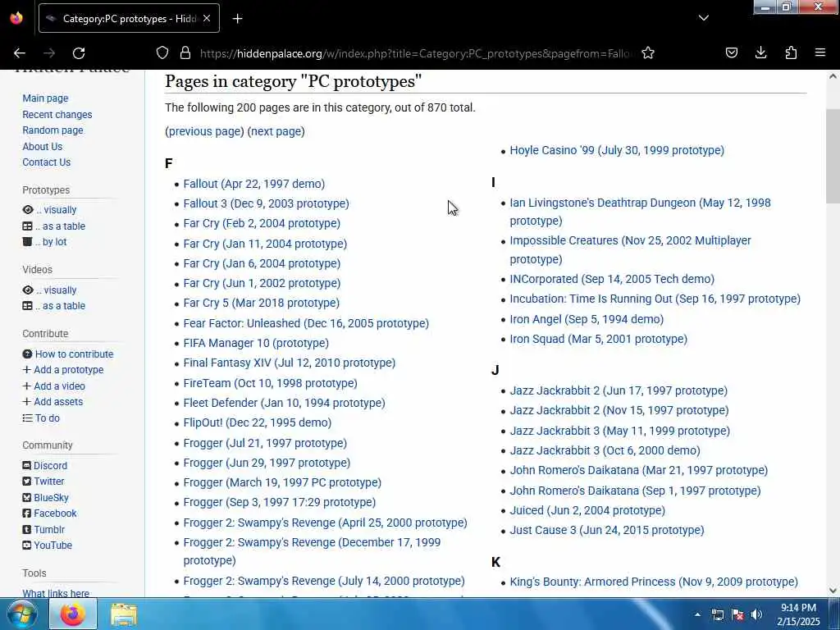Screen dimensions: 840x630
Task: Open a new tab with plus icon
Action: 237,19
